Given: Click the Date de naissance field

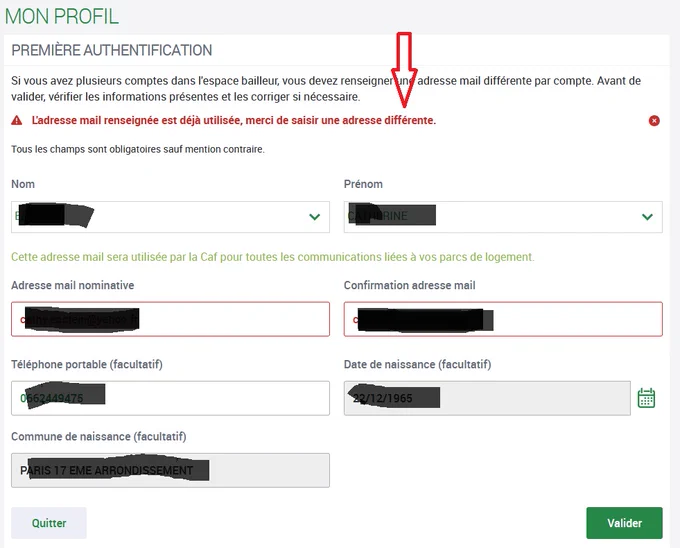Looking at the screenshot, I should tap(487, 398).
